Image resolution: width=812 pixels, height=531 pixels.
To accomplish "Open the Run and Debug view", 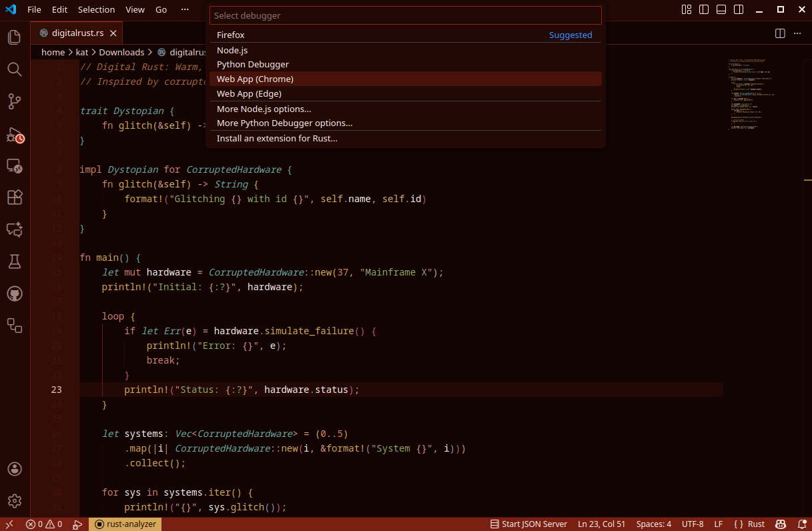I will 15,135.
